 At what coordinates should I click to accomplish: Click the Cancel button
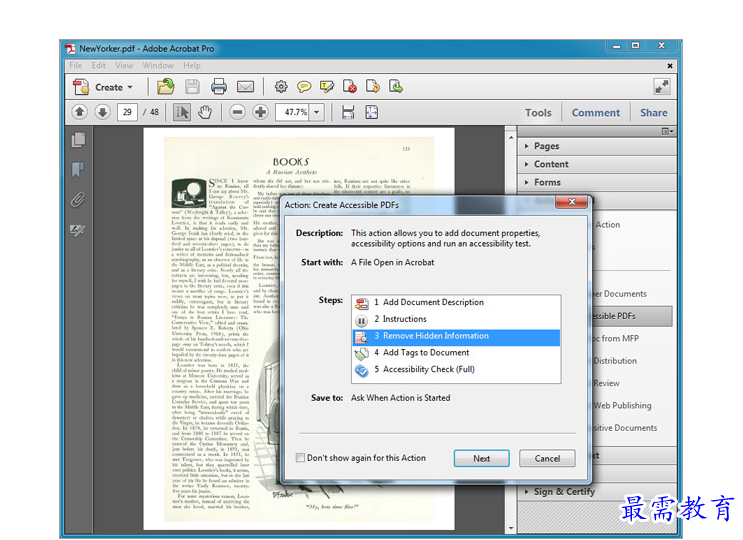click(x=547, y=459)
